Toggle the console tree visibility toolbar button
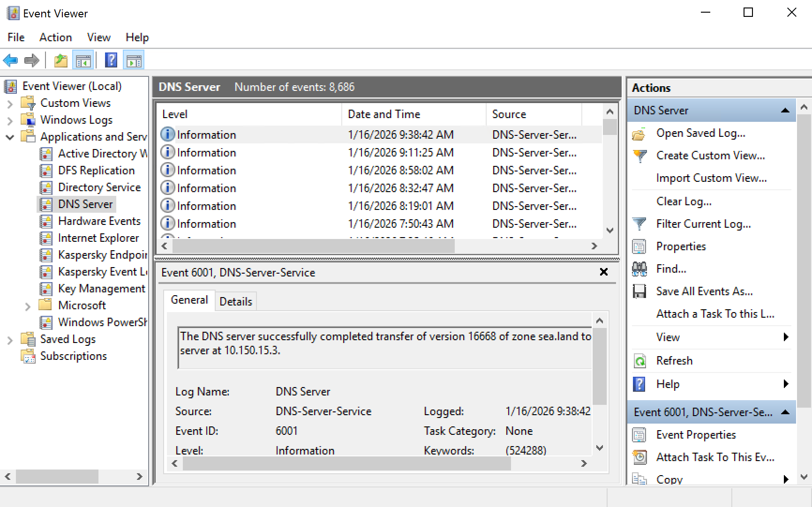This screenshot has width=812, height=507. pos(83,60)
